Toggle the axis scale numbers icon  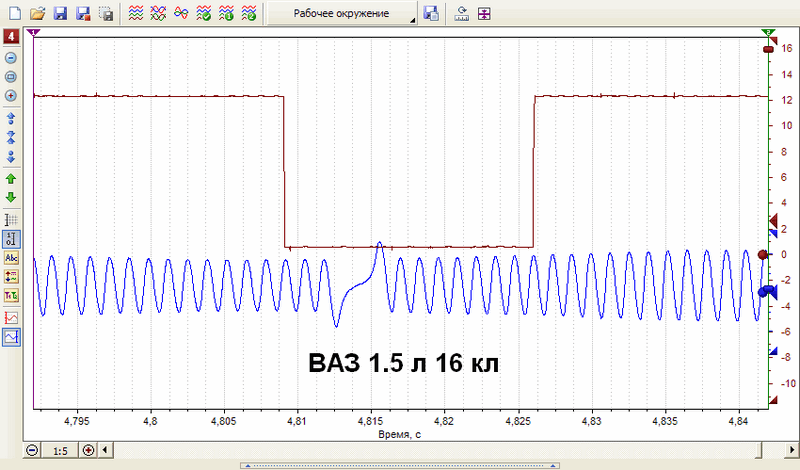[11, 239]
